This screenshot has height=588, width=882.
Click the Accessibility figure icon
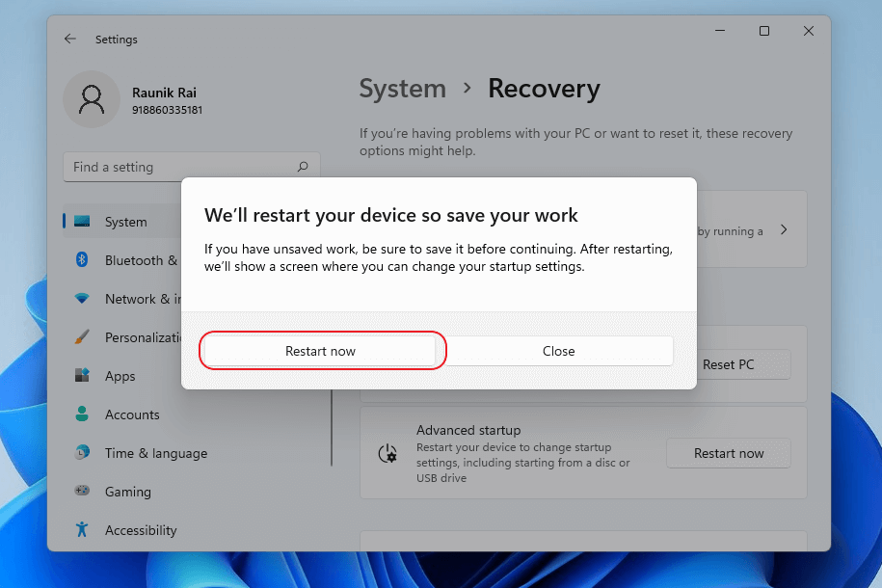[x=82, y=529]
